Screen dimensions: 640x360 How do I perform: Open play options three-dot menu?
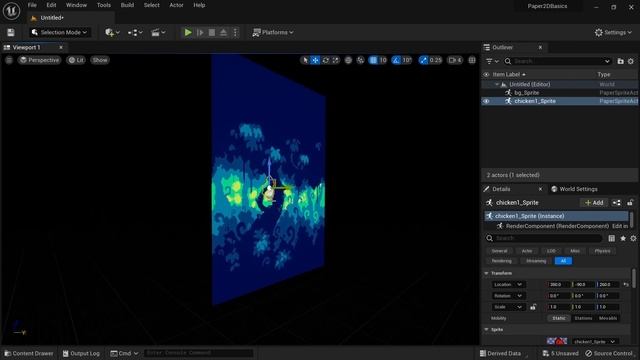[235, 32]
